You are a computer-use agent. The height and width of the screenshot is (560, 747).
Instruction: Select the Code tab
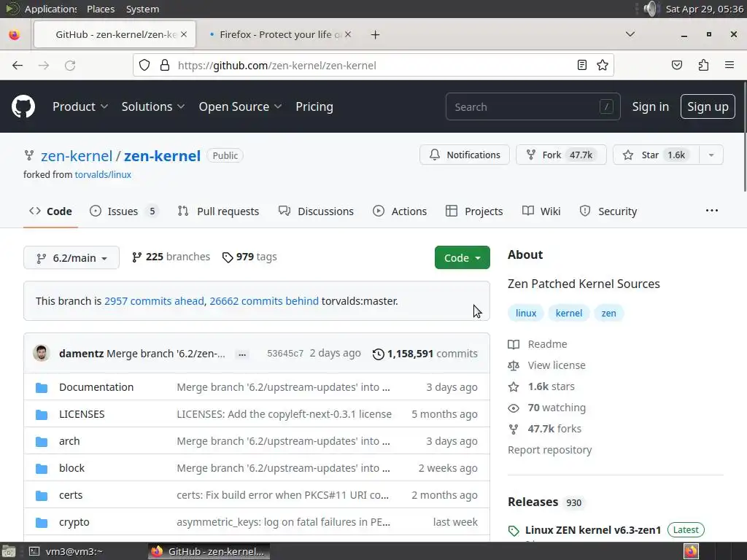pos(50,211)
